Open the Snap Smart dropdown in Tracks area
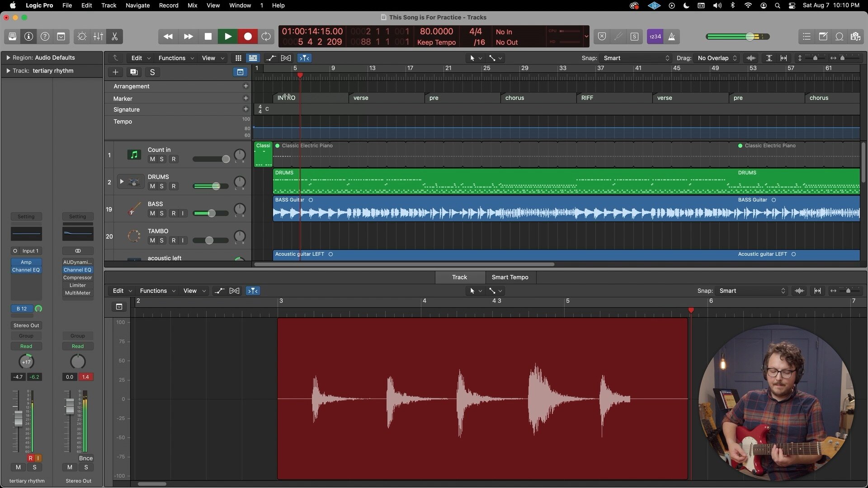 pos(635,58)
